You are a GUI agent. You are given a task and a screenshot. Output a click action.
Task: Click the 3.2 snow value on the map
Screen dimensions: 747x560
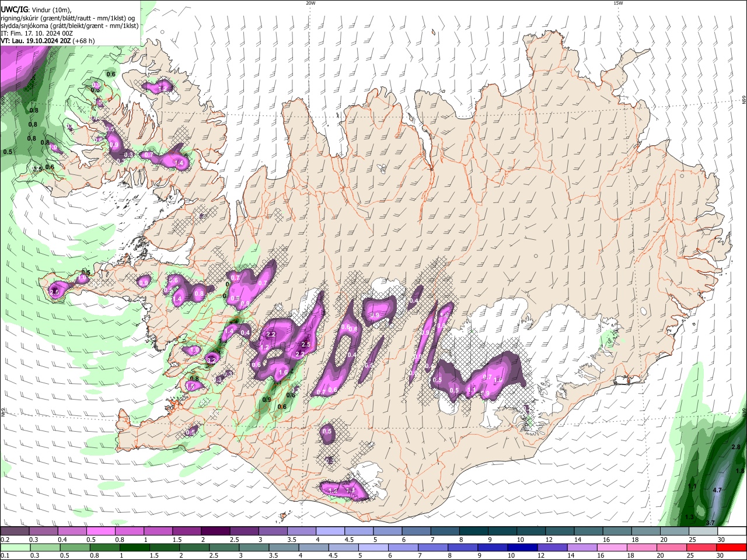(211, 361)
